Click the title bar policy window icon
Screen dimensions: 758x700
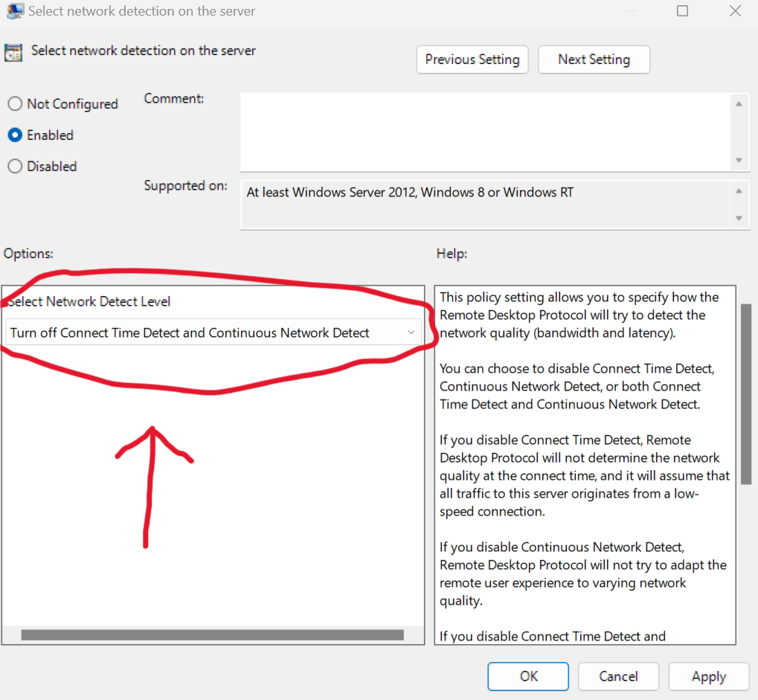[x=14, y=10]
